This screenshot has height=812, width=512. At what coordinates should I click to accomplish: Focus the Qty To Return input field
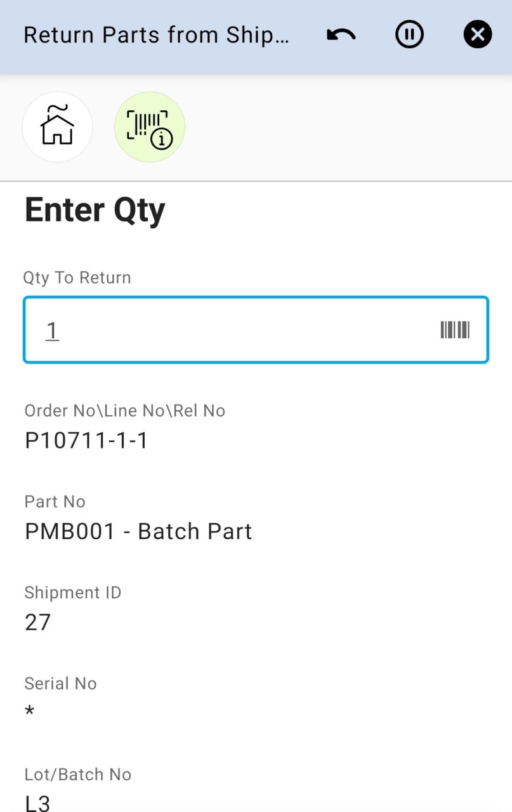pos(235,330)
